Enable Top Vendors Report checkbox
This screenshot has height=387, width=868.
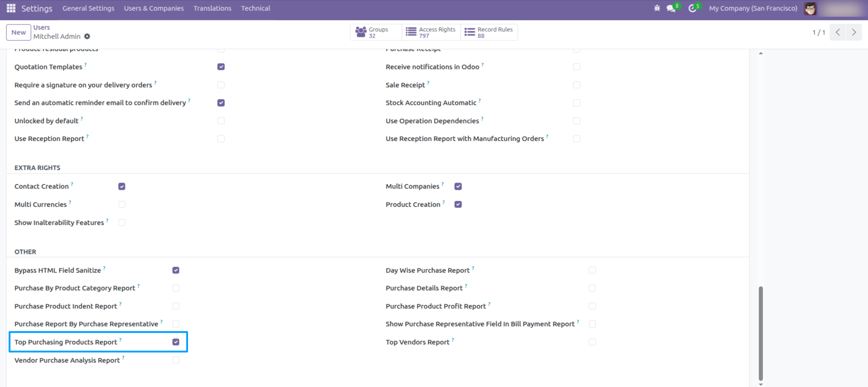(x=592, y=342)
